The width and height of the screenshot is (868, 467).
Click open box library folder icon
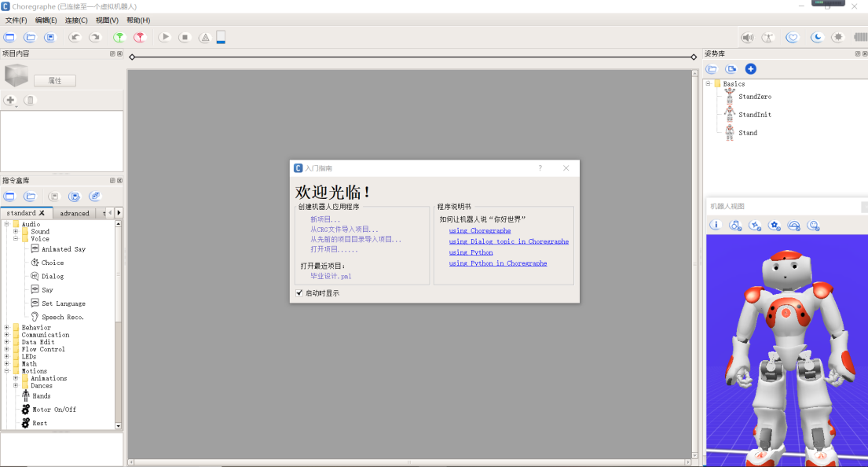tap(30, 196)
